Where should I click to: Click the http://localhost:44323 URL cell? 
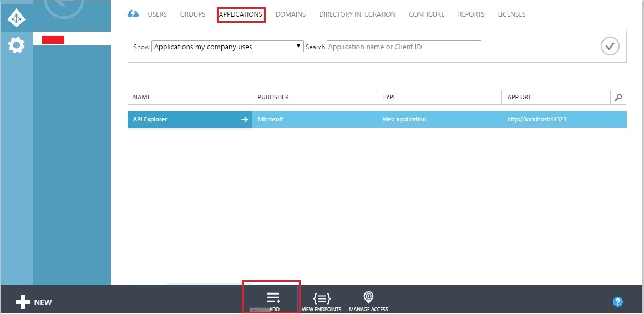click(537, 120)
